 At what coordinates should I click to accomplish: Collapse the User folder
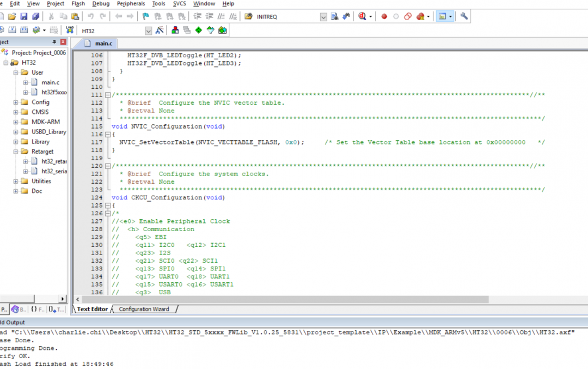point(16,72)
